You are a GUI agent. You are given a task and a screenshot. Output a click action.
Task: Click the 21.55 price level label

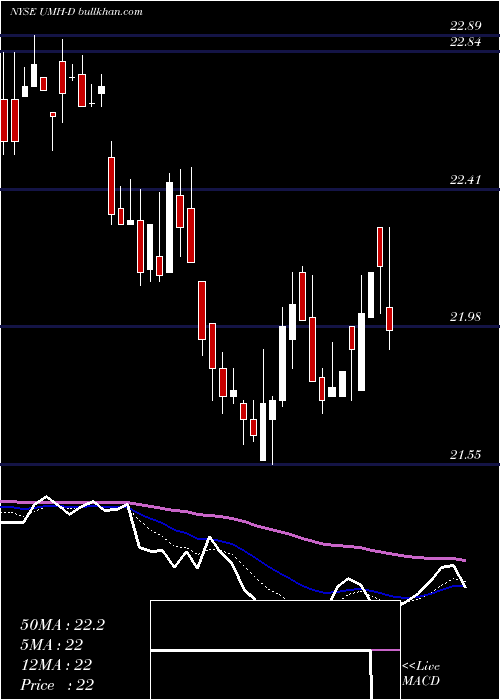466,455
